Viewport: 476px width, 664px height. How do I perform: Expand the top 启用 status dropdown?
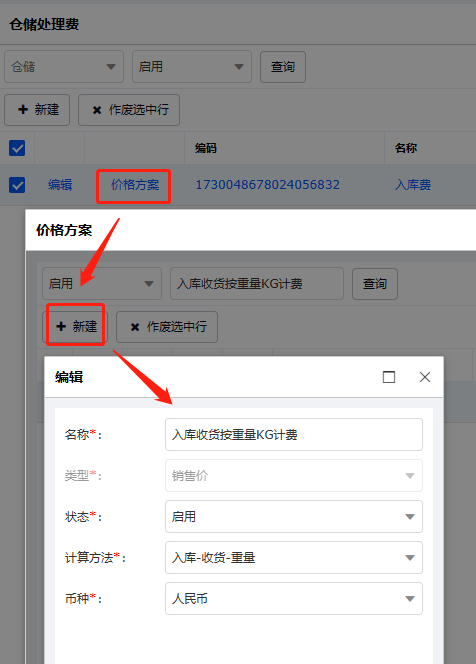pos(192,66)
